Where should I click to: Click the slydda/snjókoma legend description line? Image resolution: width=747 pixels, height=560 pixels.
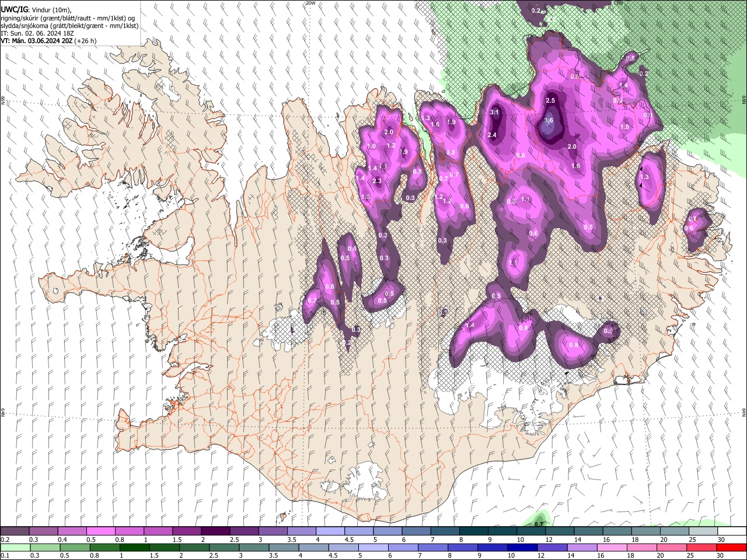pos(69,26)
